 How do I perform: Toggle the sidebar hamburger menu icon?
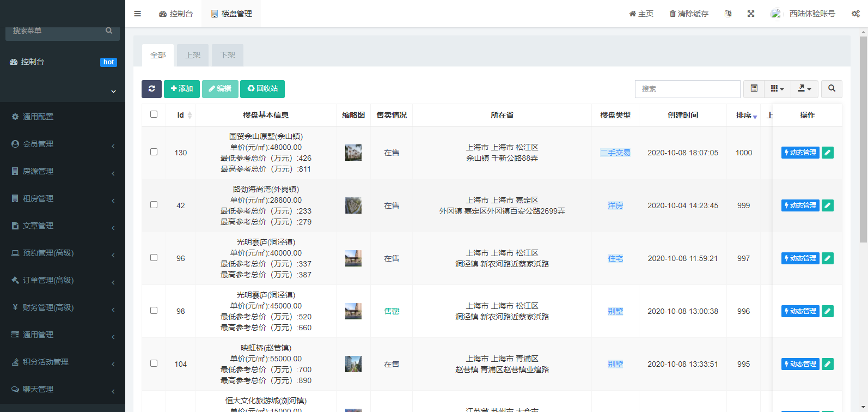coord(137,14)
